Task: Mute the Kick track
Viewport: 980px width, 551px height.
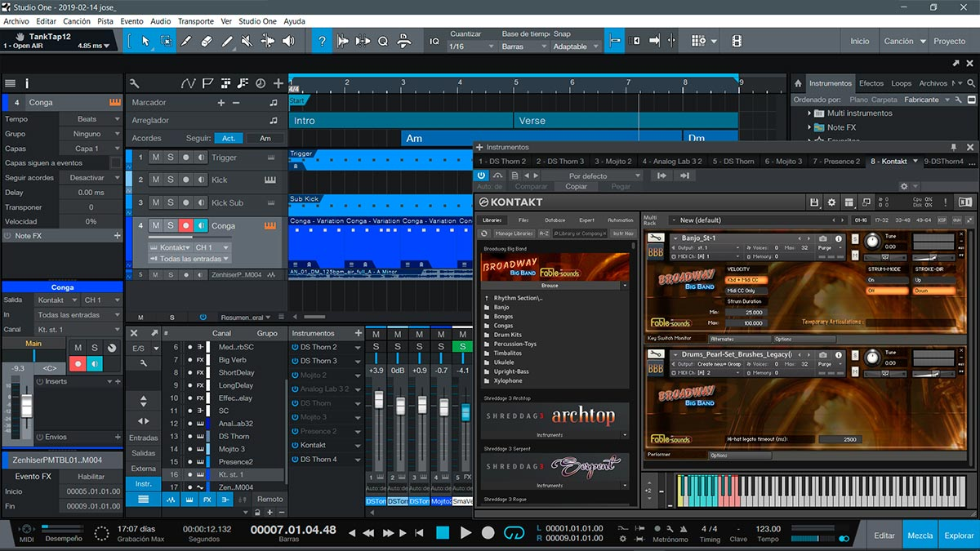Action: (x=155, y=180)
